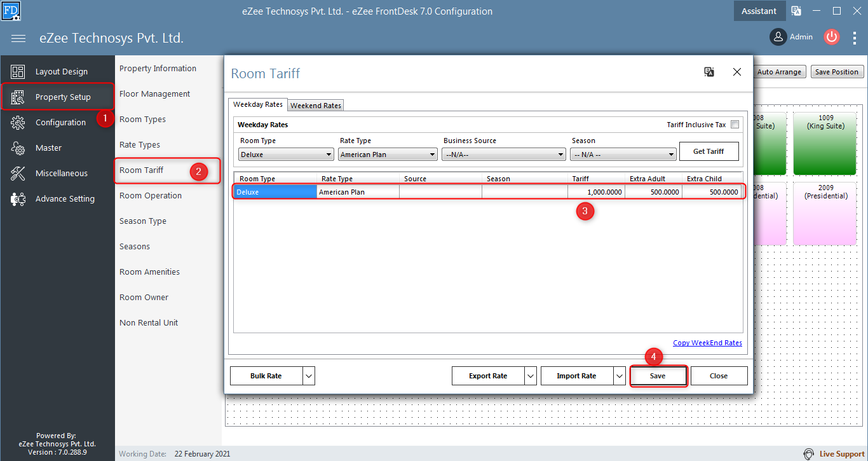868x461 pixels.
Task: Click the Master sidebar icon
Action: tap(18, 148)
